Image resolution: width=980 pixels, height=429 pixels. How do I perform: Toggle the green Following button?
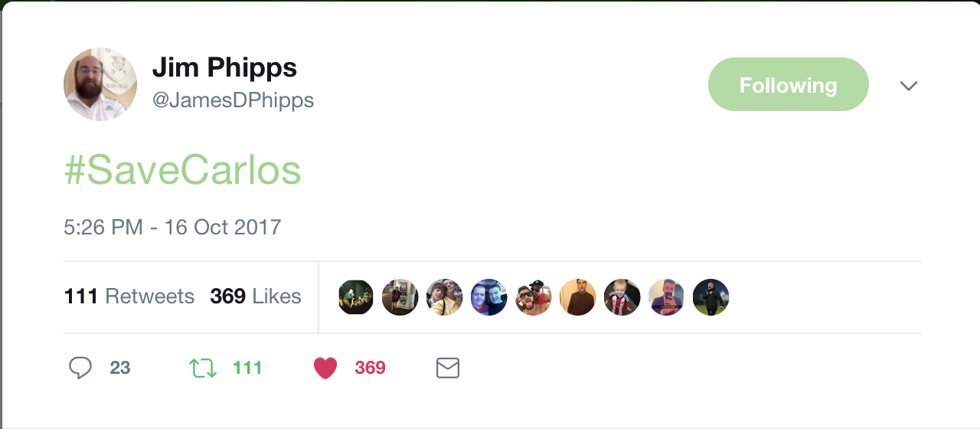point(788,84)
